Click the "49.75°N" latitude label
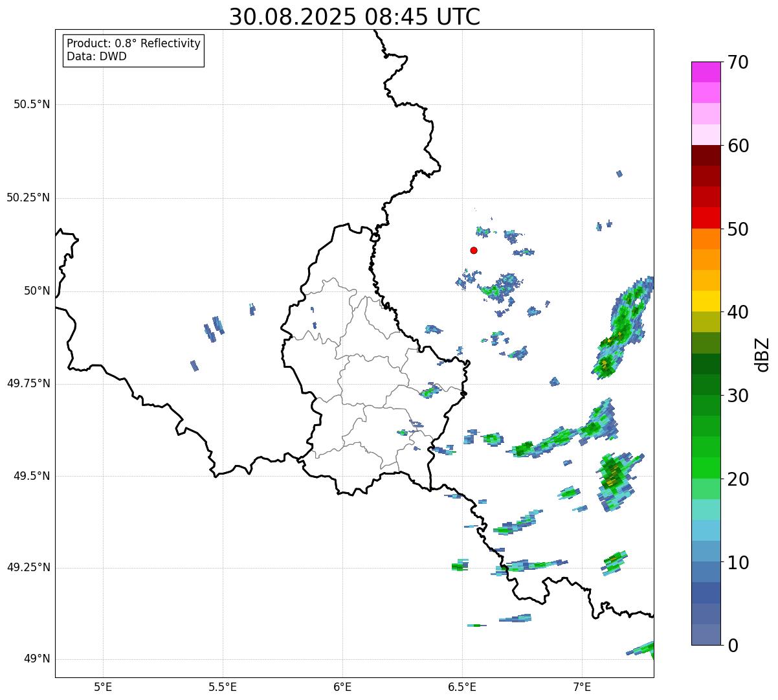778x700 pixels. point(28,383)
